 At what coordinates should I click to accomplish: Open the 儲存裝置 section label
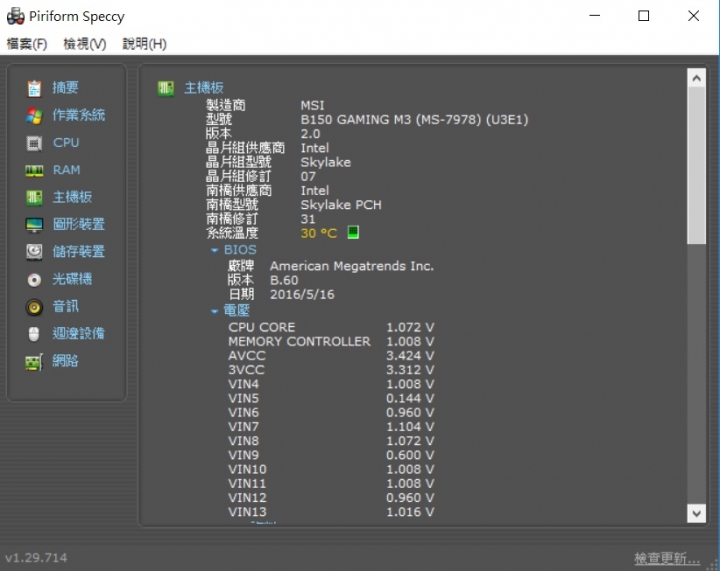(x=79, y=252)
